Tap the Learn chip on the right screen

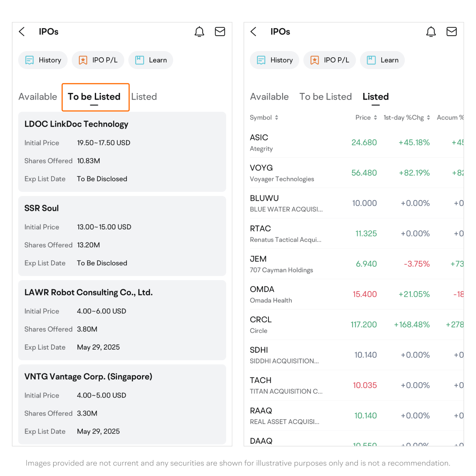pos(382,60)
